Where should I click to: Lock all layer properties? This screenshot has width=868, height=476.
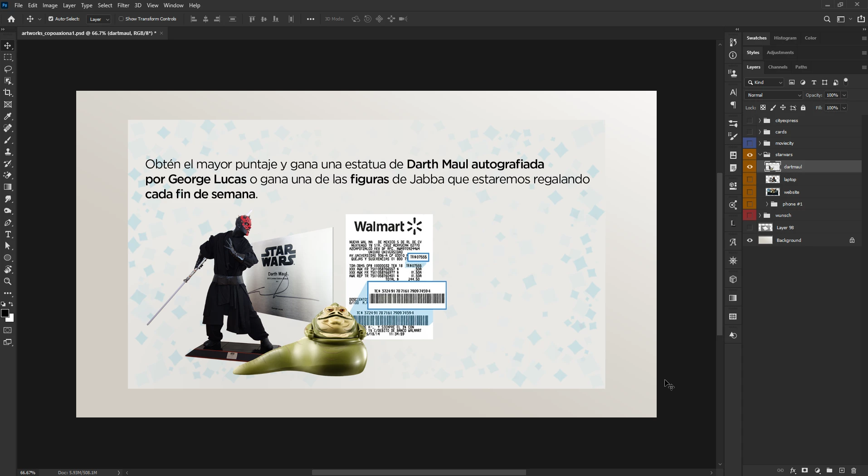[x=803, y=108]
